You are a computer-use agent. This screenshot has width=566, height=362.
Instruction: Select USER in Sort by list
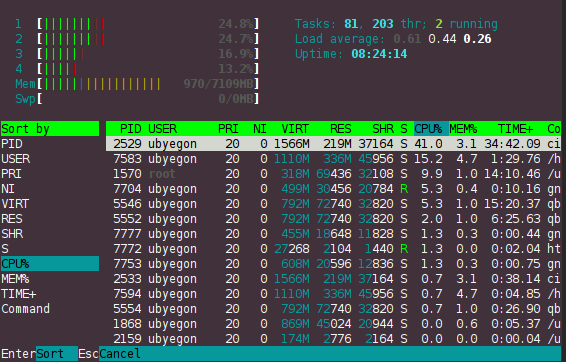[x=50, y=159]
